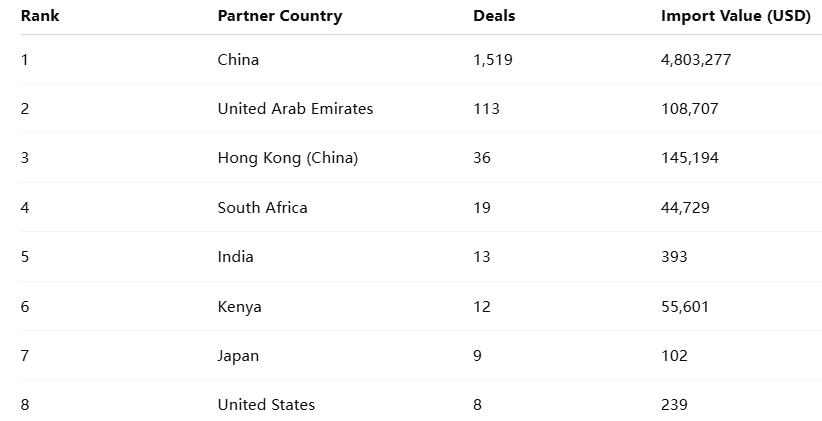Click Kenya's import value 55,601
Viewport: 822px width, 421px height.
[684, 307]
